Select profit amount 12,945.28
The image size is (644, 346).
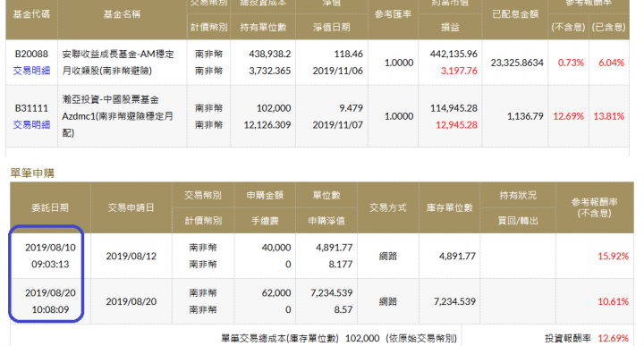pos(456,125)
